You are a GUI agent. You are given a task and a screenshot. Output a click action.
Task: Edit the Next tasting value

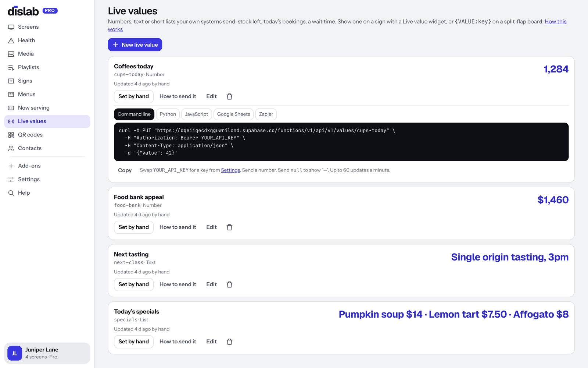211,284
